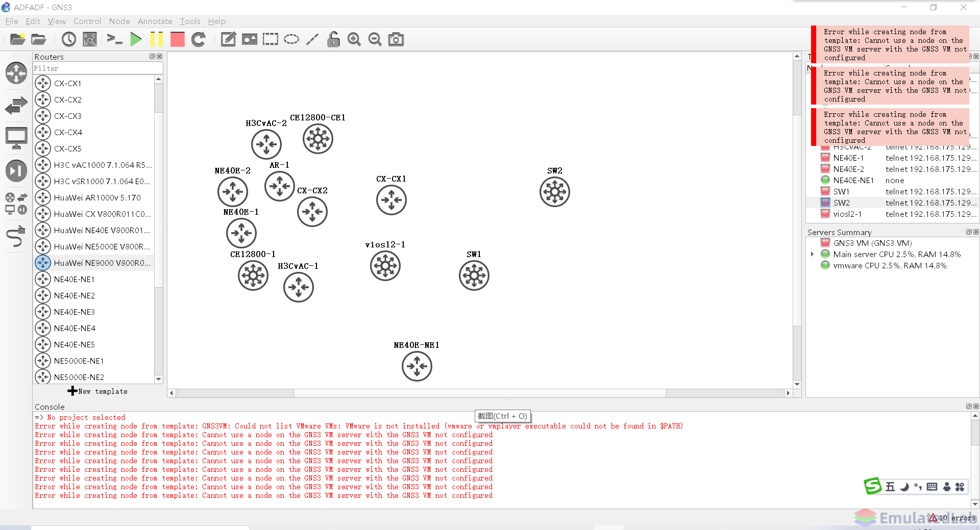Click the CE12800-CE1 node on canvas
Screen dimensions: 980x530
318,139
